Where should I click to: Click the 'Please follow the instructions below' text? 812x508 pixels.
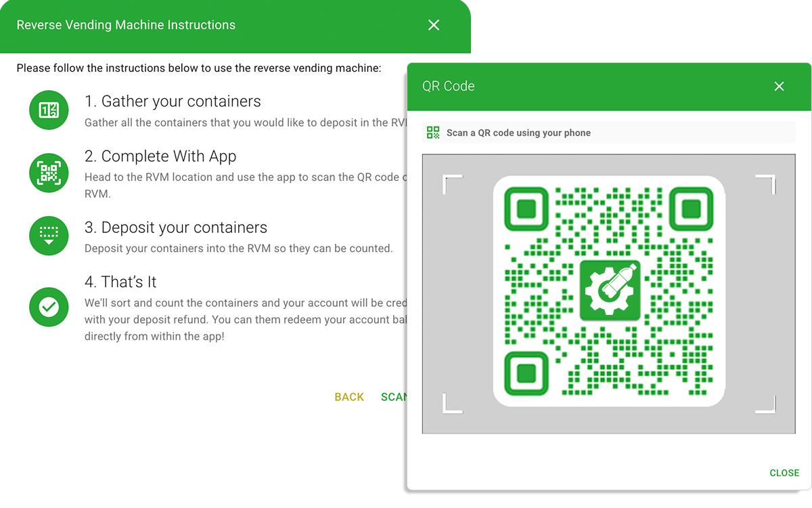click(x=199, y=68)
